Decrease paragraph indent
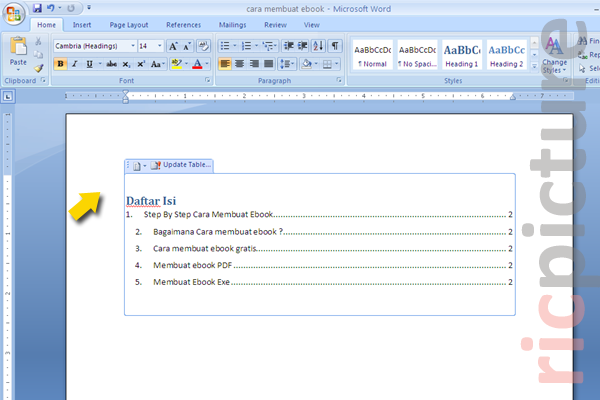This screenshot has height=400, width=600. coord(289,46)
